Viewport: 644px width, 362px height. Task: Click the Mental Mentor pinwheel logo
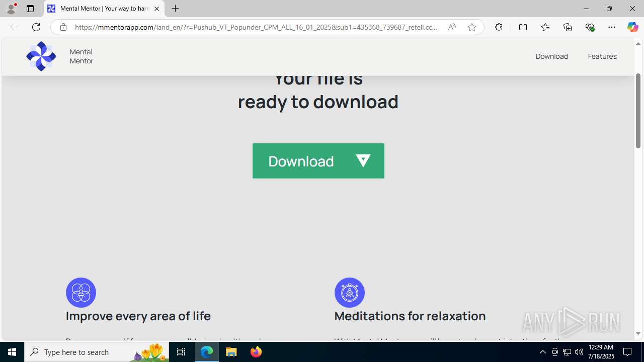pyautogui.click(x=41, y=56)
